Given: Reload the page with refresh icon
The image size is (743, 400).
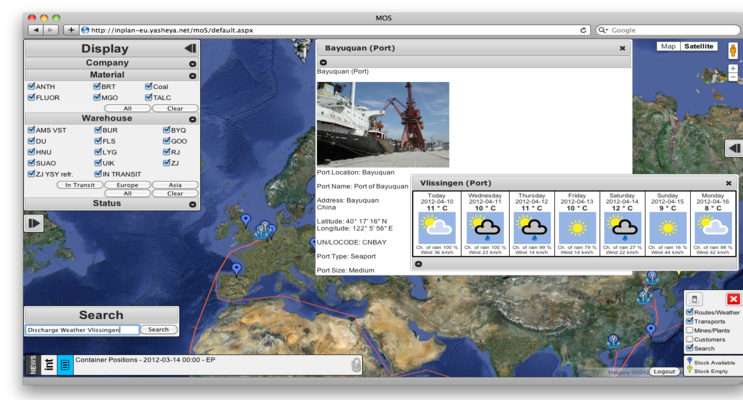Looking at the screenshot, I should pos(583,30).
